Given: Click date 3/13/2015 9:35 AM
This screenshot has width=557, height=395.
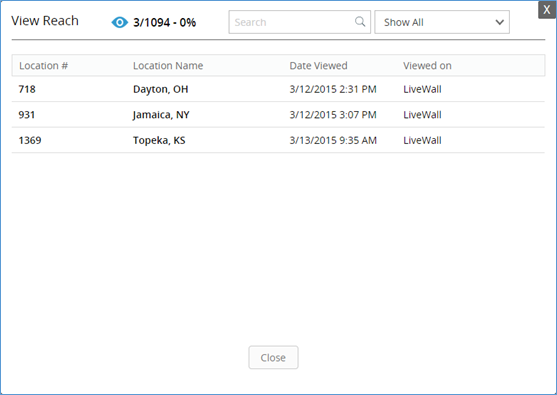Looking at the screenshot, I should coord(333,140).
